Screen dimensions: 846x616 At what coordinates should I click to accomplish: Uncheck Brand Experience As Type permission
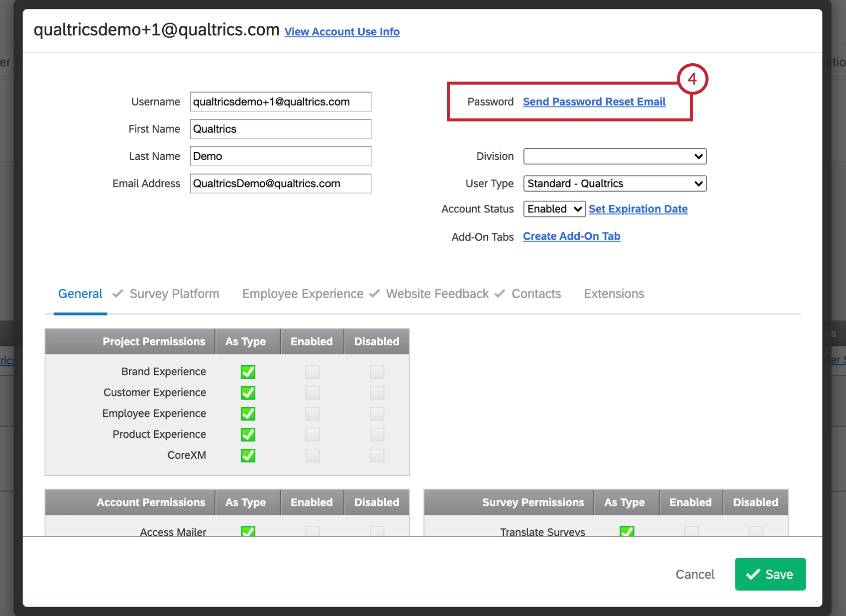(x=248, y=372)
